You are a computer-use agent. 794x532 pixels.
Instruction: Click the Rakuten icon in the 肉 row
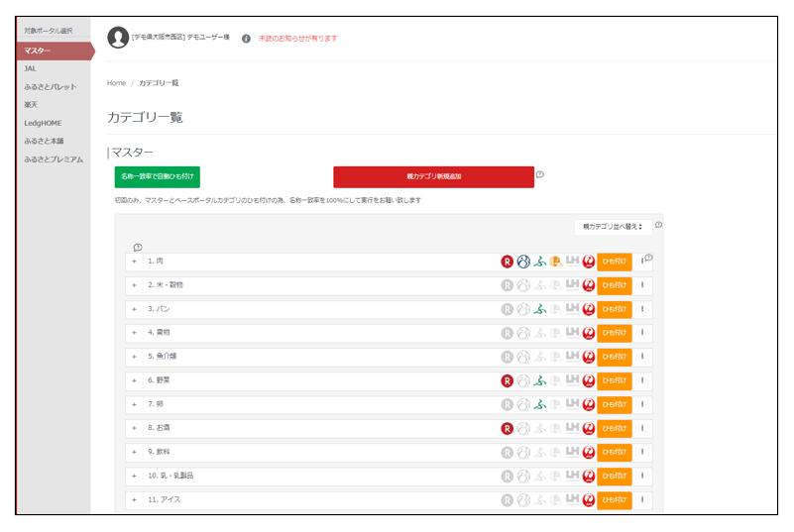coord(507,262)
